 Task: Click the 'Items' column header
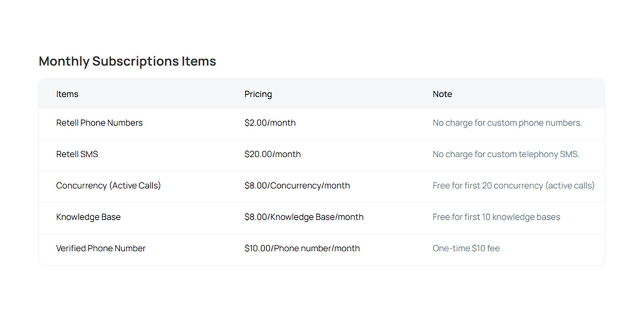click(x=67, y=94)
